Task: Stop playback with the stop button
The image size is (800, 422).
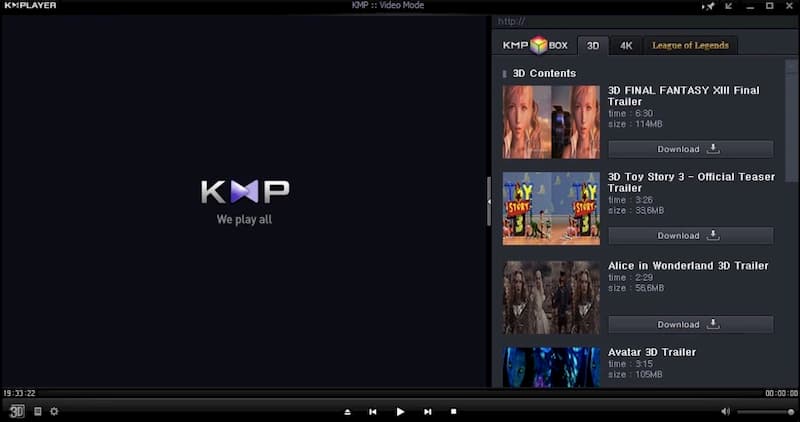Action: click(454, 411)
